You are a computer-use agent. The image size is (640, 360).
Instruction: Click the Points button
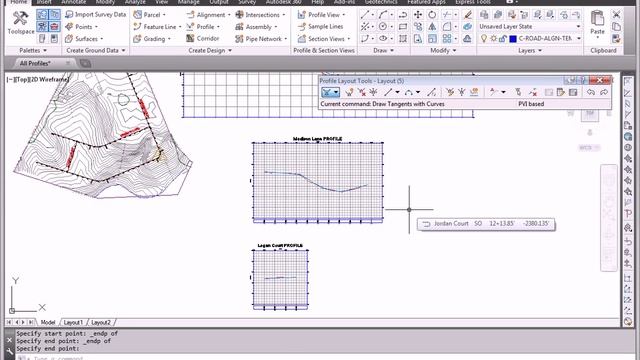point(81,27)
